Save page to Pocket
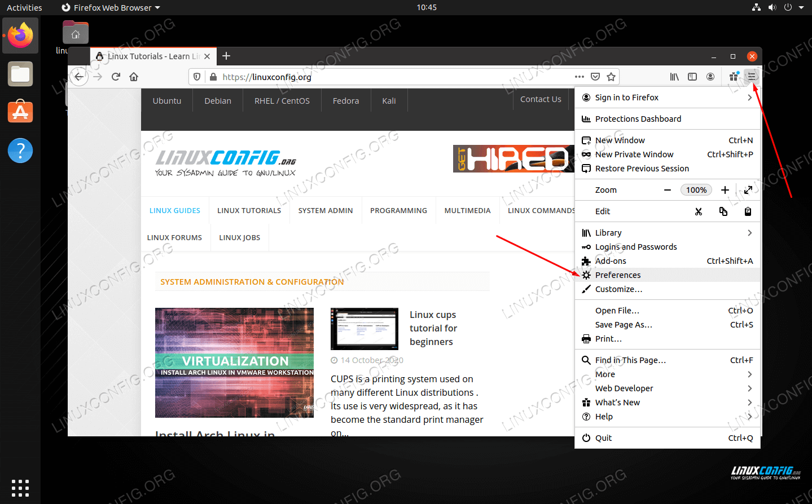This screenshot has height=504, width=812. coord(595,77)
